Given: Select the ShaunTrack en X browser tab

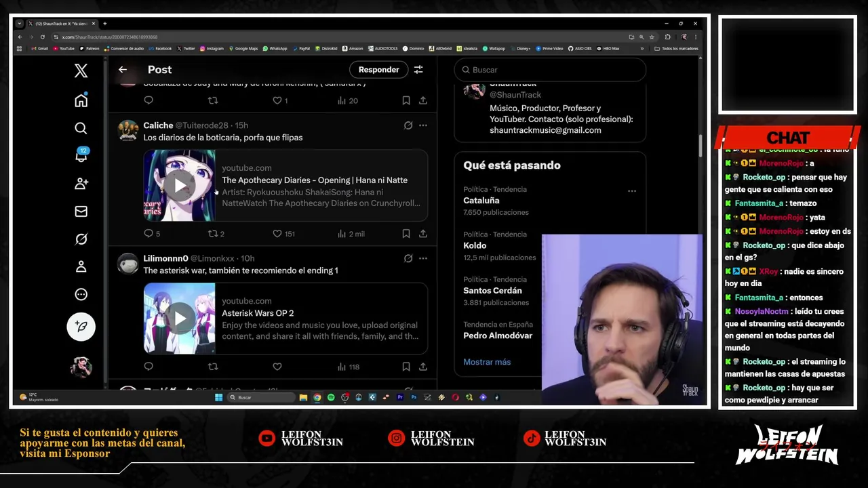Looking at the screenshot, I should pos(62,24).
